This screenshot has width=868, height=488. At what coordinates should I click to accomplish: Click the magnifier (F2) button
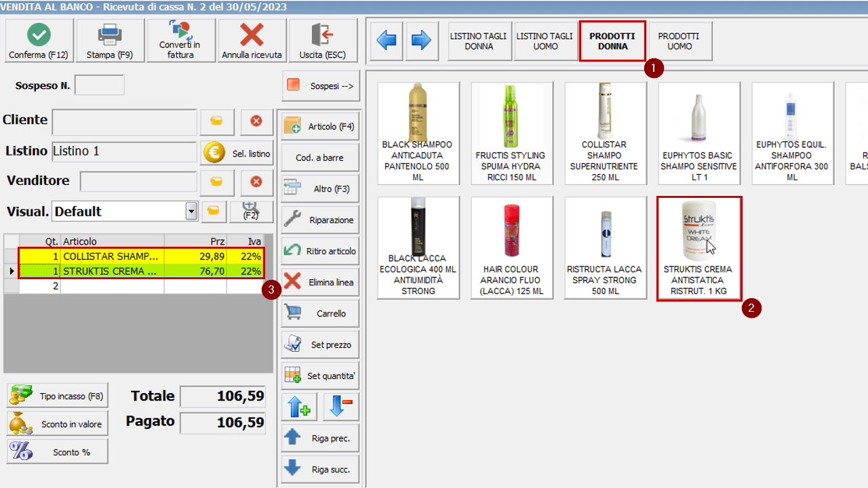coord(250,211)
